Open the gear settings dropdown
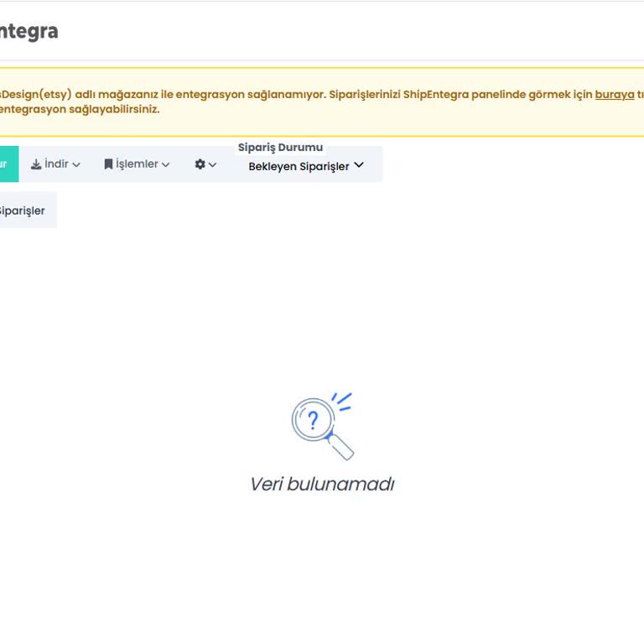Screen dimensions: 644x644 click(x=205, y=164)
